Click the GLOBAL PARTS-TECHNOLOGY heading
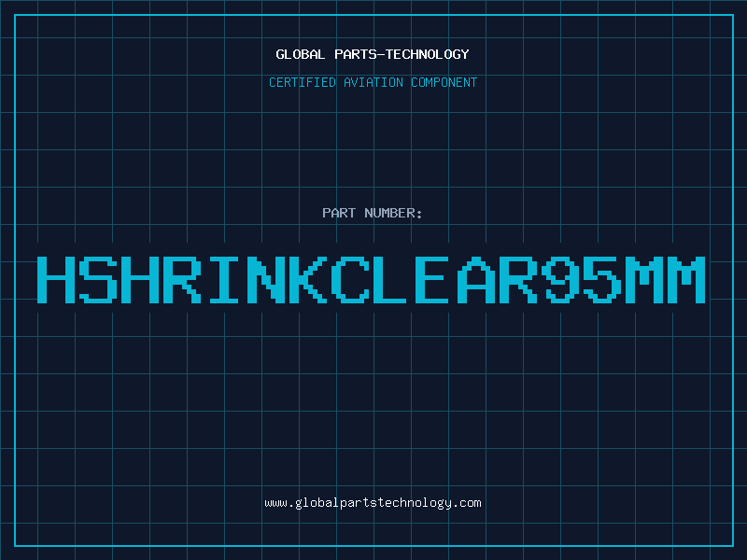 [373, 54]
